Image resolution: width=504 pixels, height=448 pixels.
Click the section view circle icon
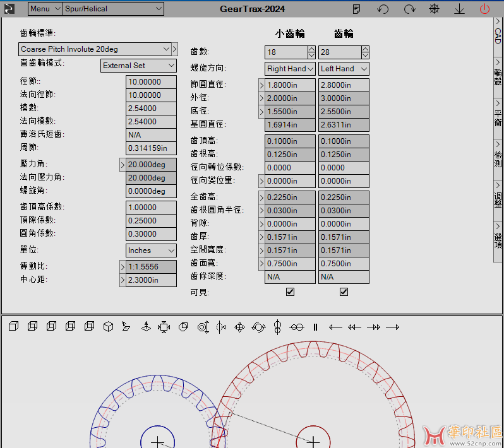(x=183, y=327)
